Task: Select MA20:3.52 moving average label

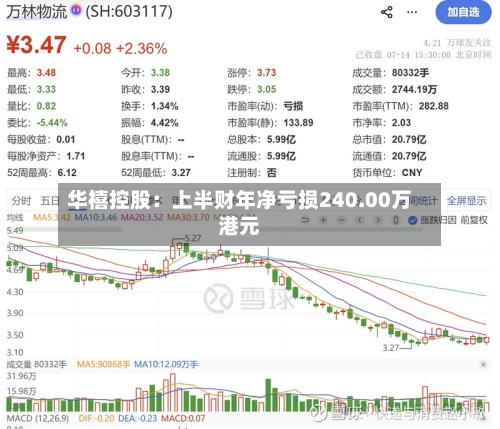Action: pos(142,218)
